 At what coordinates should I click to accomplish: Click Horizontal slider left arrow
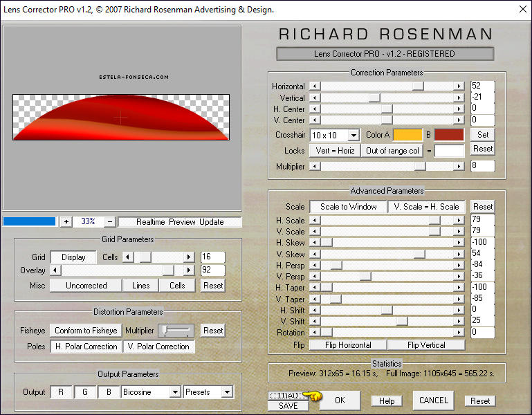coord(315,86)
